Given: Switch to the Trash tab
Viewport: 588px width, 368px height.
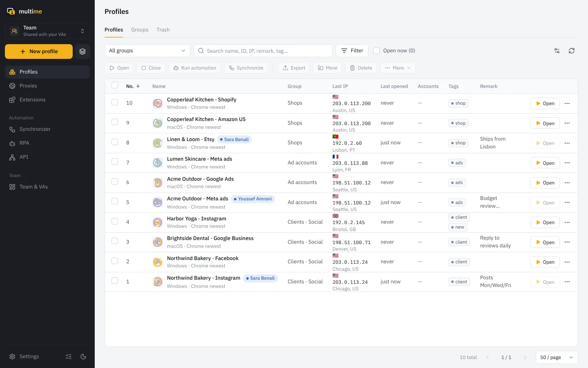Looking at the screenshot, I should coord(163,30).
